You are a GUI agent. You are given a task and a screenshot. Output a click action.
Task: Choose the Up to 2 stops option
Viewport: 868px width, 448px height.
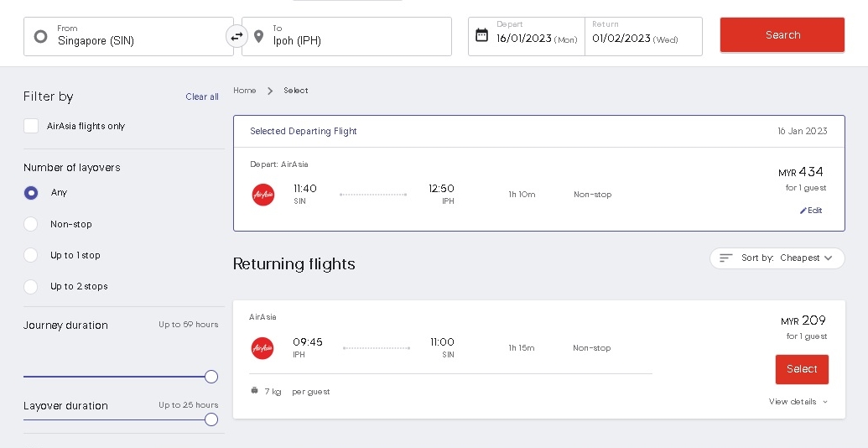coord(31,286)
